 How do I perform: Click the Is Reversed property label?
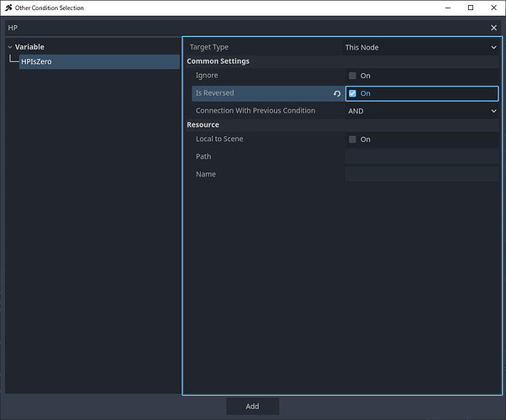pos(215,93)
